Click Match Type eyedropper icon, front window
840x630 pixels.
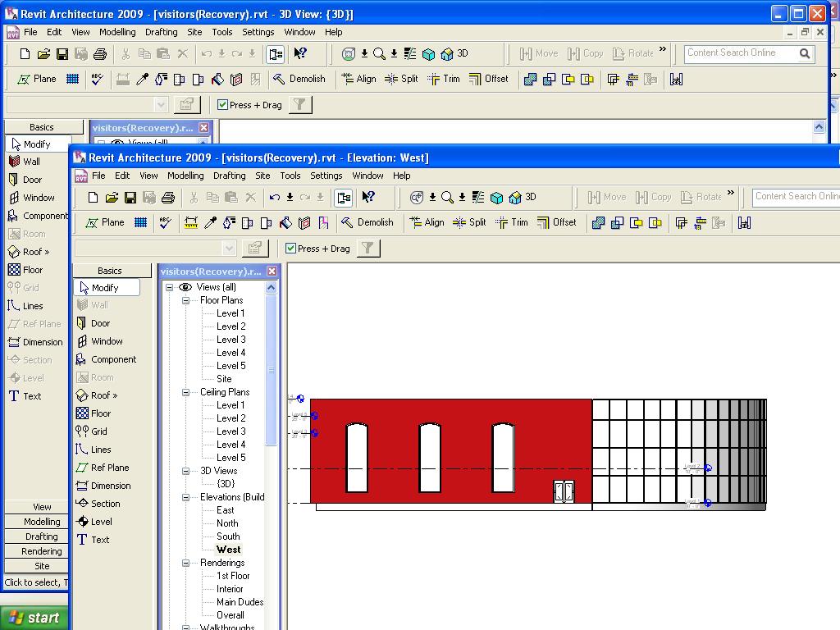click(211, 222)
